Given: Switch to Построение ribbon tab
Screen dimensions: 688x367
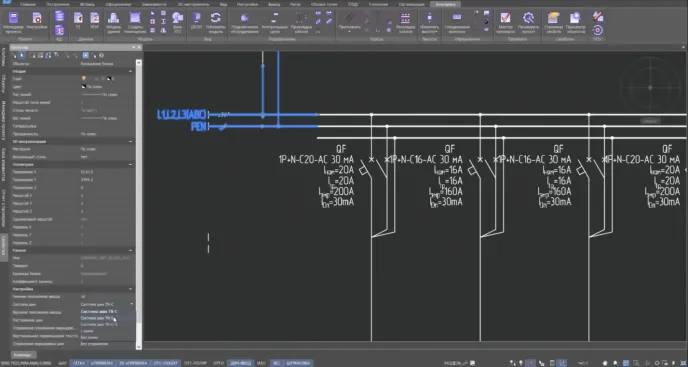Looking at the screenshot, I should click(57, 4).
